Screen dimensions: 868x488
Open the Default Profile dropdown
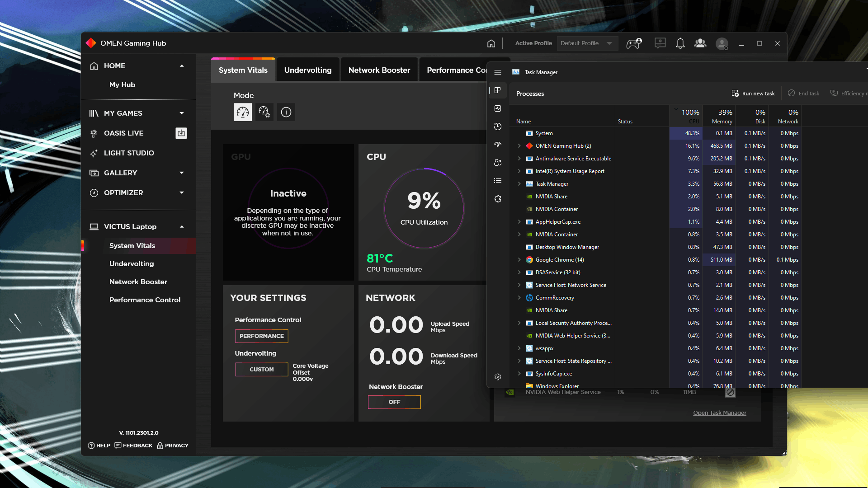(587, 43)
